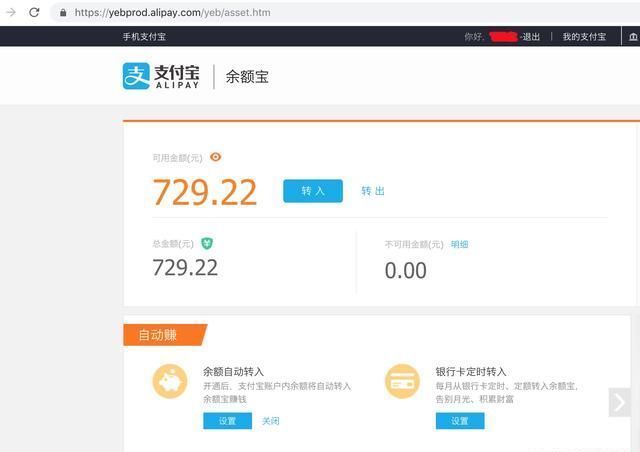The width and height of the screenshot is (640, 452).
Task: Click the 可用金额(元) label
Action: (177, 158)
